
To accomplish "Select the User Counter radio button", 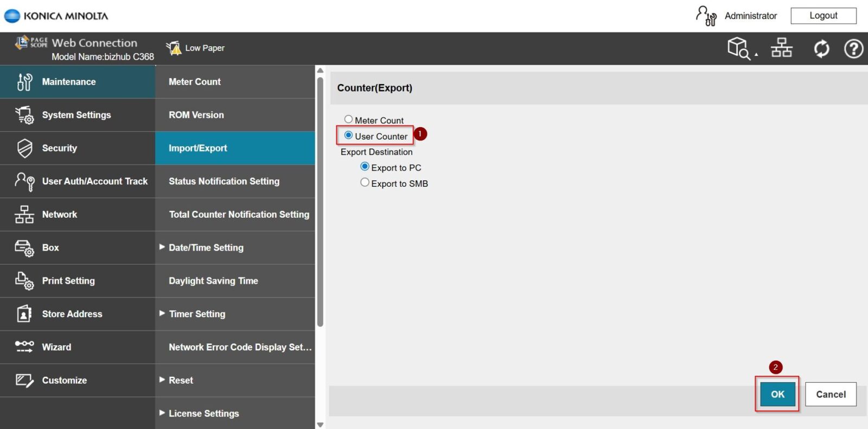I will click(348, 135).
